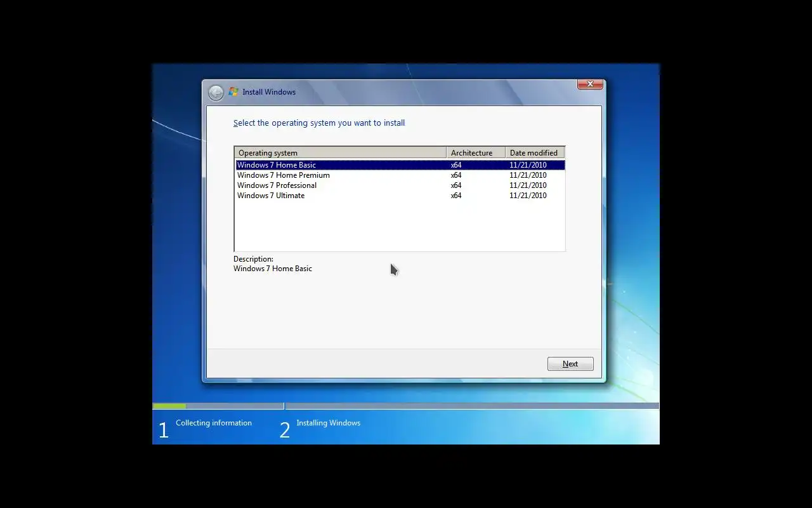
Task: Close the Install Windows dialog
Action: pos(590,84)
